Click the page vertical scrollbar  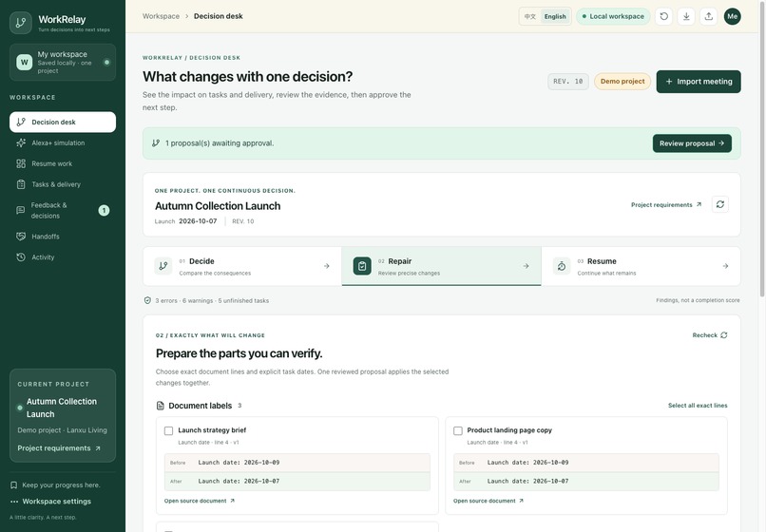click(762, 148)
